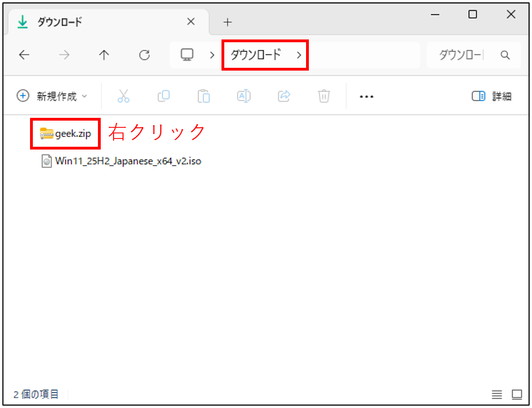Click the Delete trash icon
The height and width of the screenshot is (408, 532).
(324, 96)
